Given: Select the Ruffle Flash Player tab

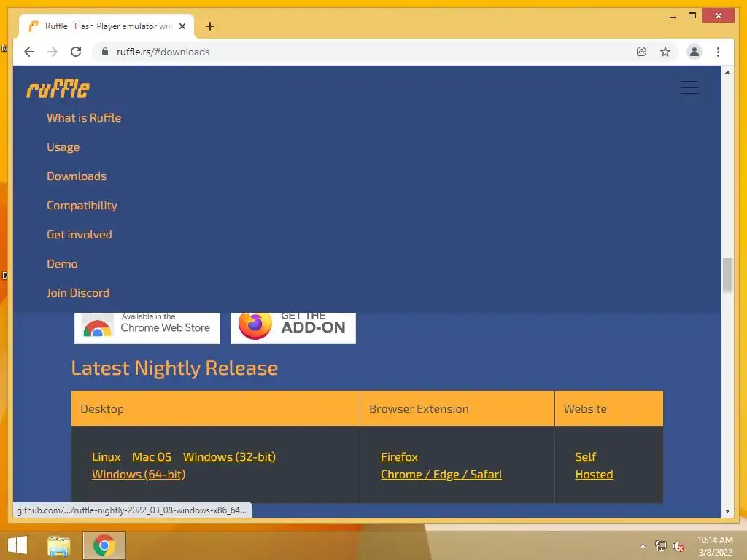Looking at the screenshot, I should click(x=107, y=26).
